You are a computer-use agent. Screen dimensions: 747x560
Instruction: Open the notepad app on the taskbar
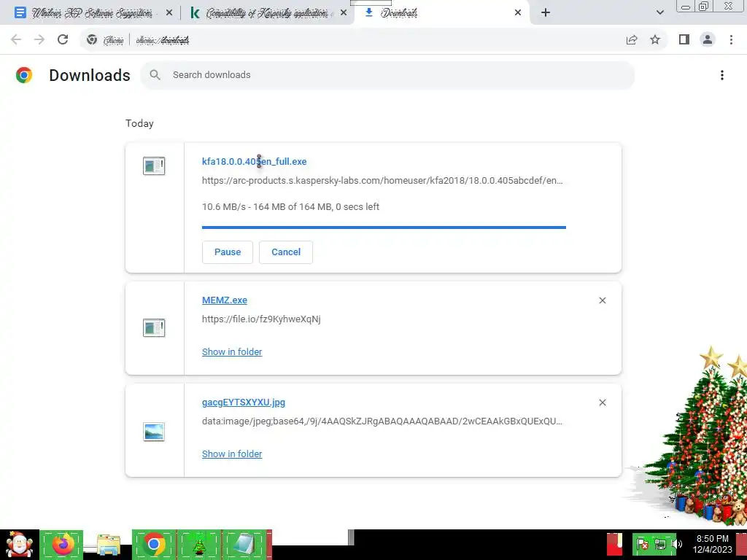coord(245,544)
